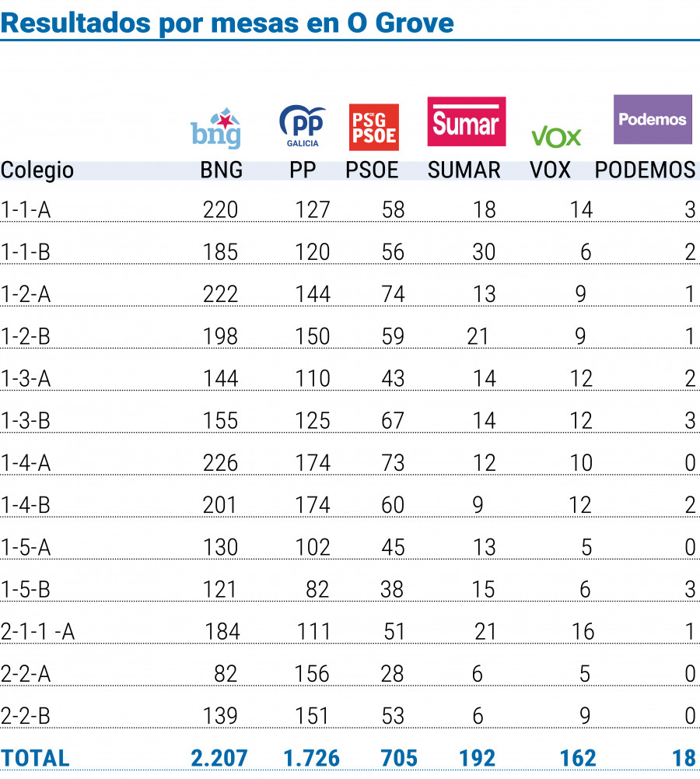Select the VOX value 16 in row 2-1-1 -A
This screenshot has width=700, height=779.
583,632
